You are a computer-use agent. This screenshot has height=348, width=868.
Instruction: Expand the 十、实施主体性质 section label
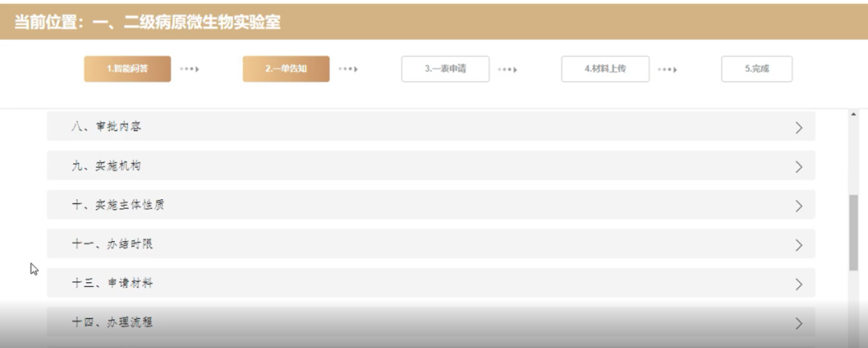117,206
